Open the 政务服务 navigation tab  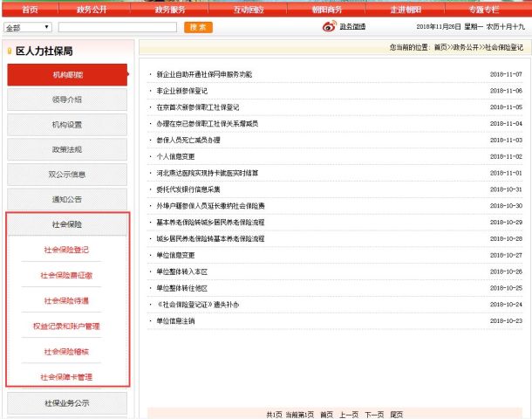tap(170, 10)
